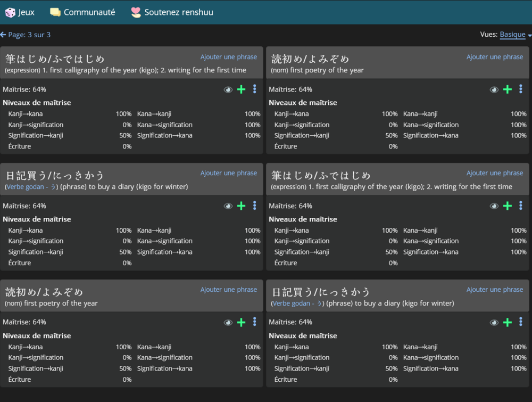Click Ajouter une phrase on bottom-right 日記買う card

(x=494, y=290)
